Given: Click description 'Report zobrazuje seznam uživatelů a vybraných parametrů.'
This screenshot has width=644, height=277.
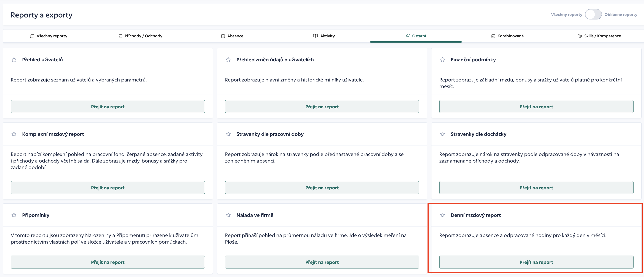Looking at the screenshot, I should click(79, 80).
